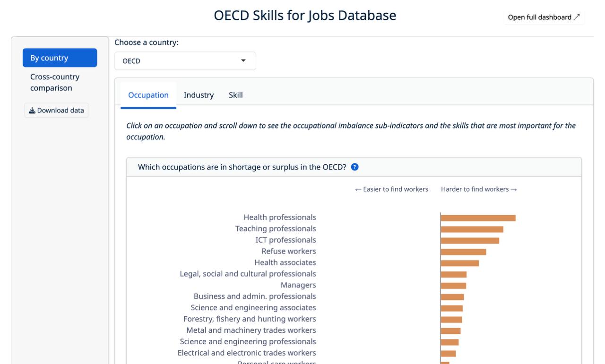Select the Refuse workers label
The width and height of the screenshot is (605, 364).
click(x=289, y=251)
